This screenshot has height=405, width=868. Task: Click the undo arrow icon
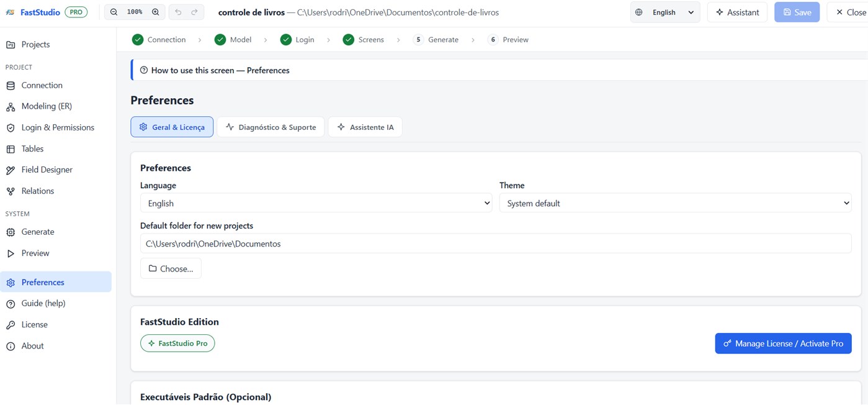coord(178,12)
